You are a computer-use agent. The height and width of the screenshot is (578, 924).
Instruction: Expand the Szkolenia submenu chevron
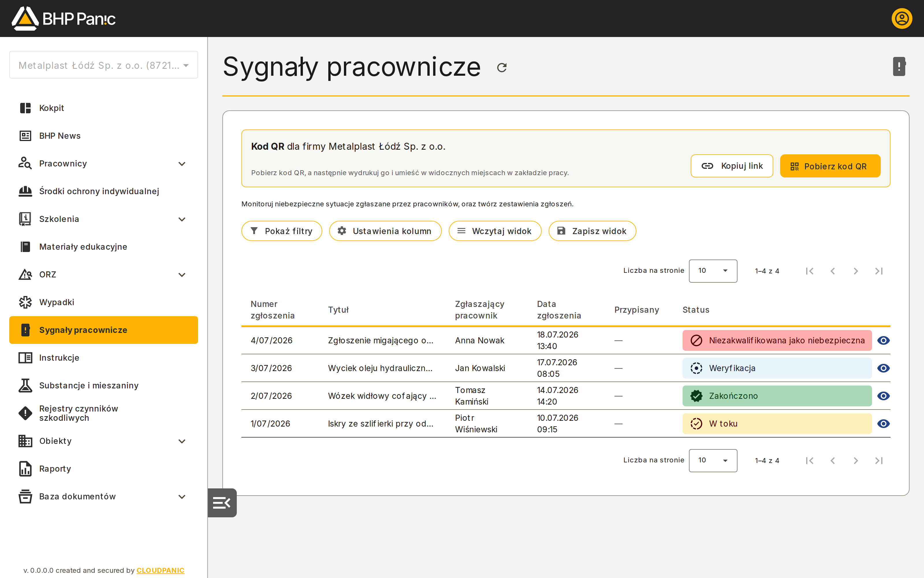pyautogui.click(x=182, y=219)
